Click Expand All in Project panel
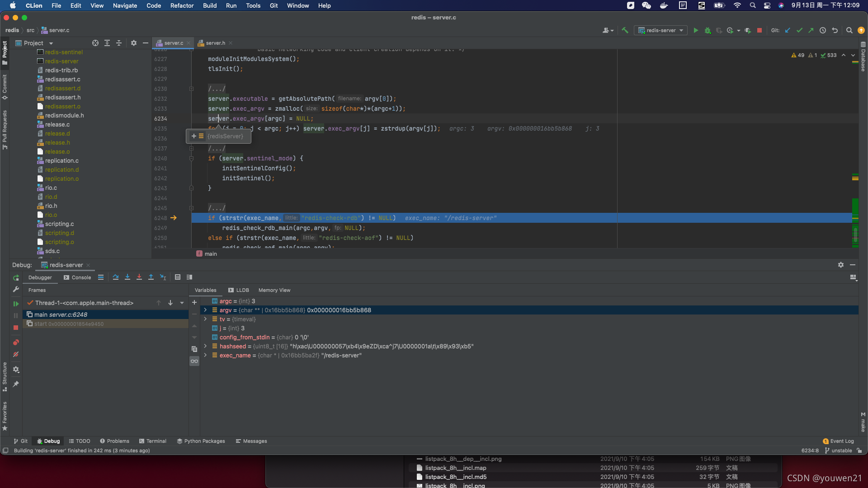The width and height of the screenshot is (868, 488). [107, 43]
